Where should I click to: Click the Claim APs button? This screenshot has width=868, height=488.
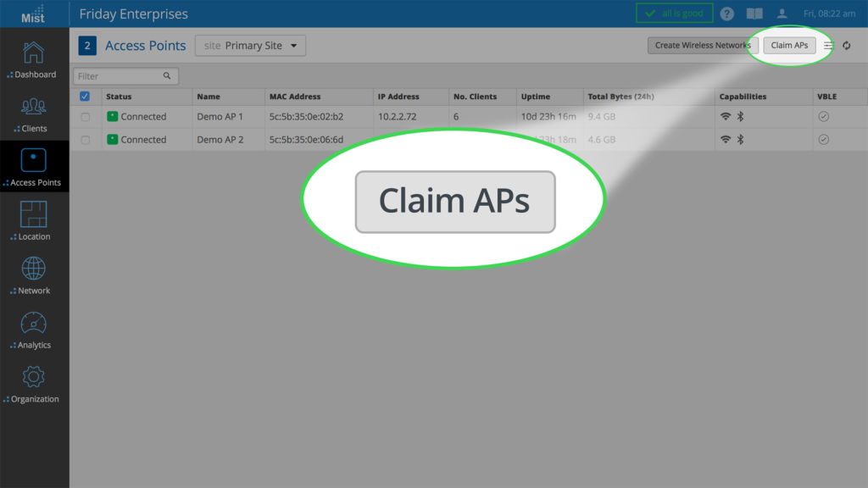click(x=789, y=46)
